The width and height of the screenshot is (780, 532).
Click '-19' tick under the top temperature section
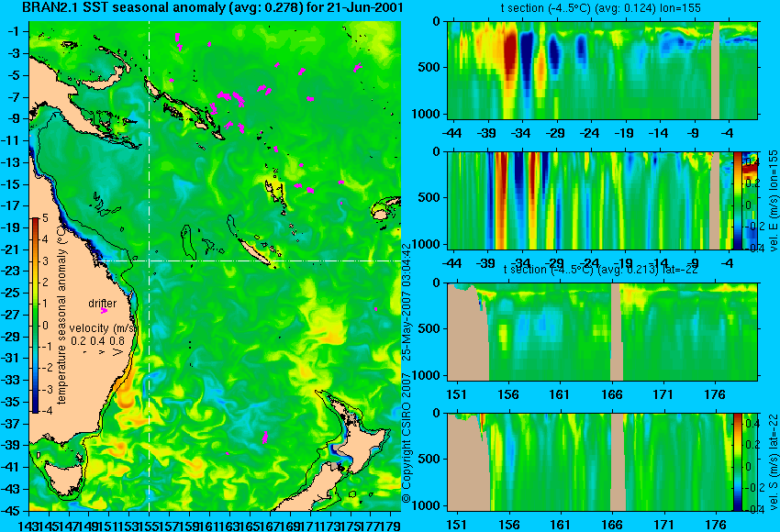point(624,133)
